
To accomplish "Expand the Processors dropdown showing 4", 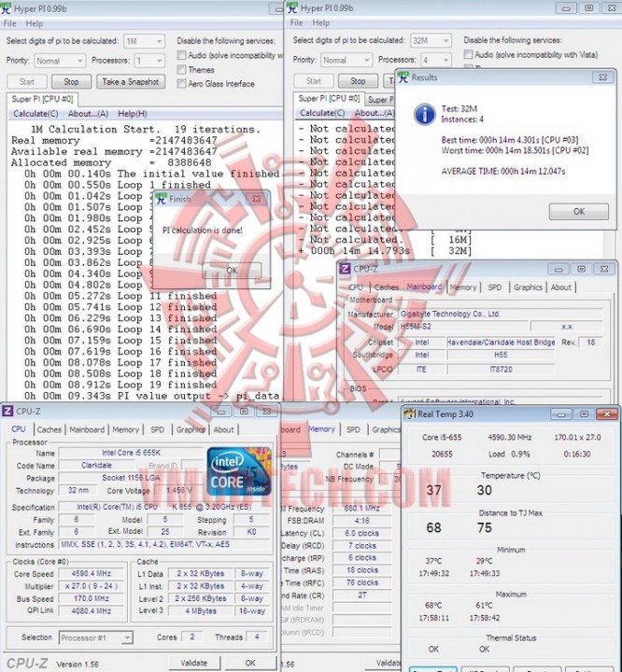I will pyautogui.click(x=435, y=60).
